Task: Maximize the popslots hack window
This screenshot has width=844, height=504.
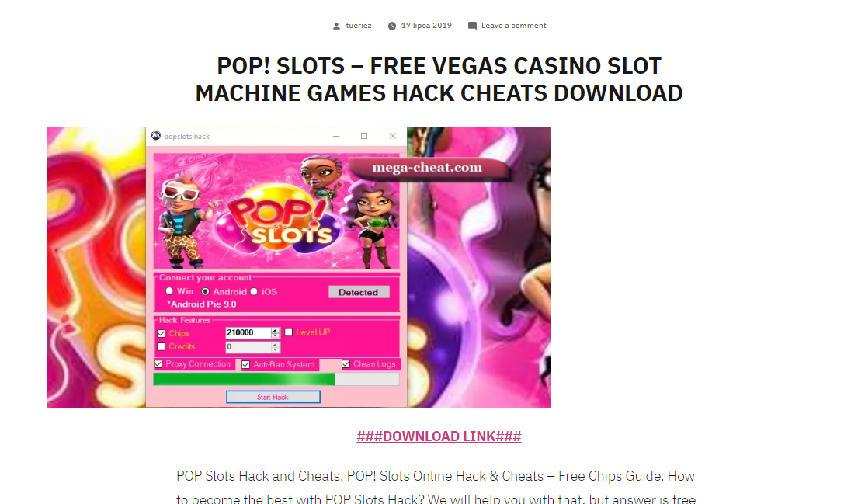Action: point(364,136)
